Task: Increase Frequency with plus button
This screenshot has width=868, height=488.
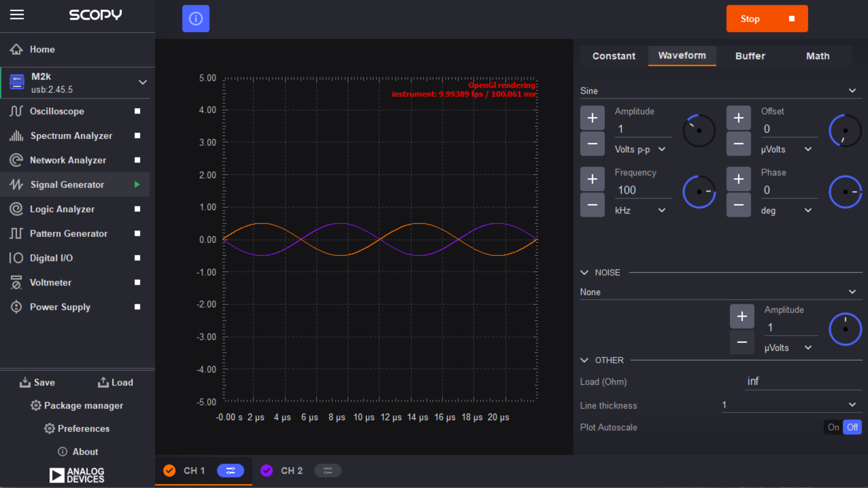Action: coord(592,179)
